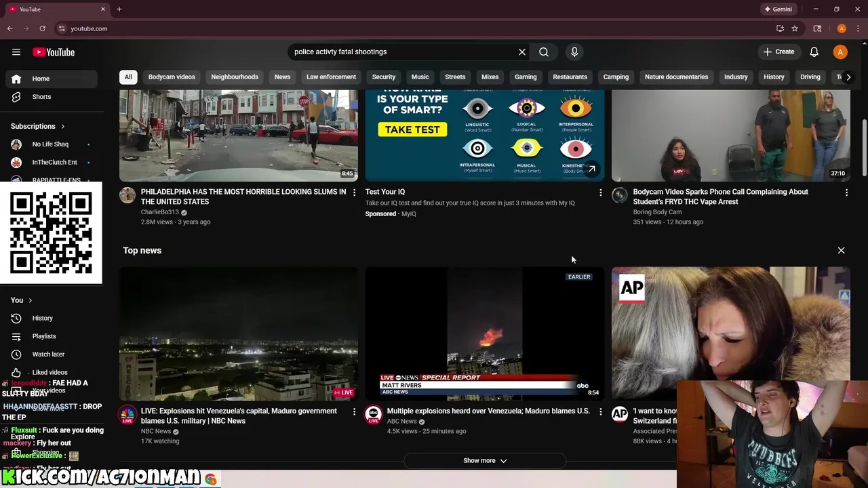Open more options for ABC News video

pos(600,411)
